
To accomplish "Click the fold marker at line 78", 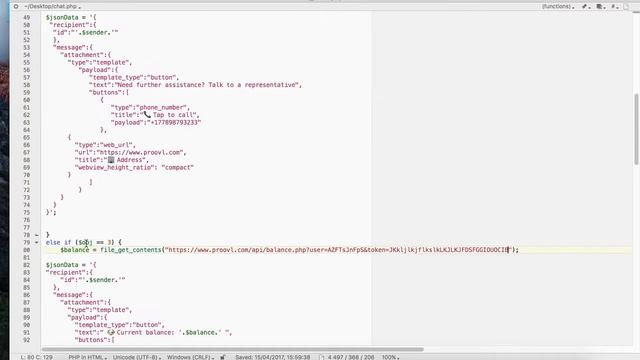I will 36,235.
